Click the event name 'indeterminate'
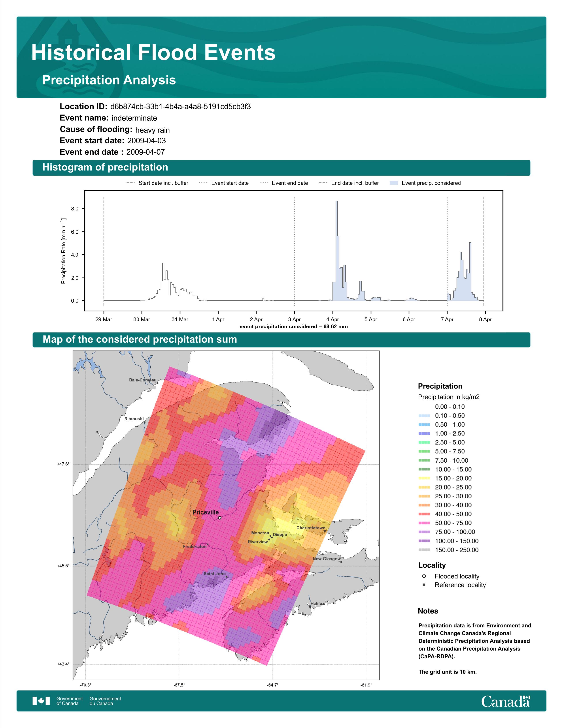563x728 pixels. (134, 118)
